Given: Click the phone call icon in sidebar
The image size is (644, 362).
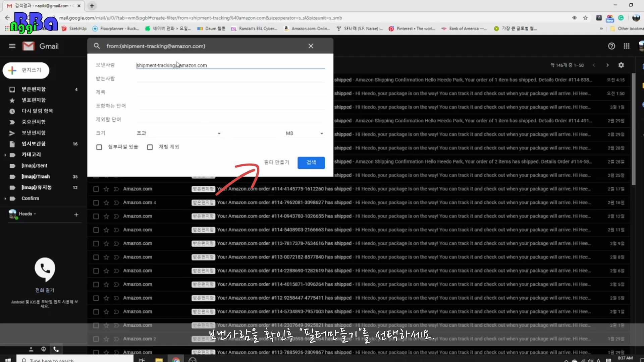Looking at the screenshot, I should (45, 268).
